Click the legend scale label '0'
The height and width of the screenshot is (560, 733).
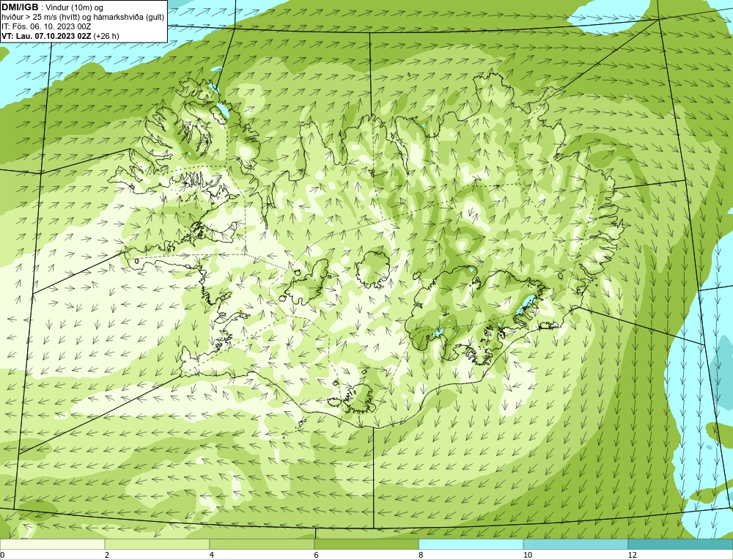(2, 556)
